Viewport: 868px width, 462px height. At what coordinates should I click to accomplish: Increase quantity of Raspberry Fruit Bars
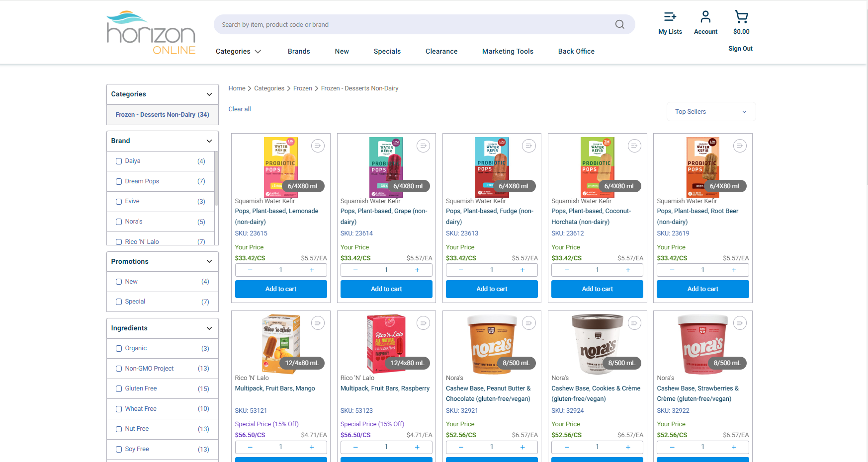[x=417, y=447]
